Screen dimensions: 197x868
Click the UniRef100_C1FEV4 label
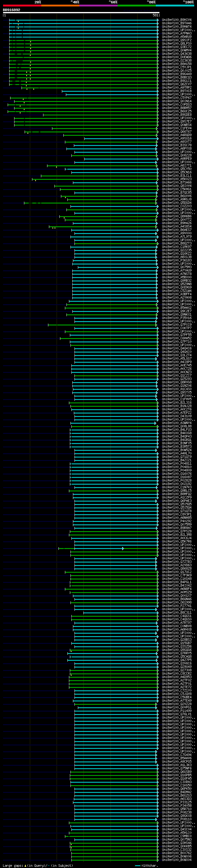(x=176, y=128)
